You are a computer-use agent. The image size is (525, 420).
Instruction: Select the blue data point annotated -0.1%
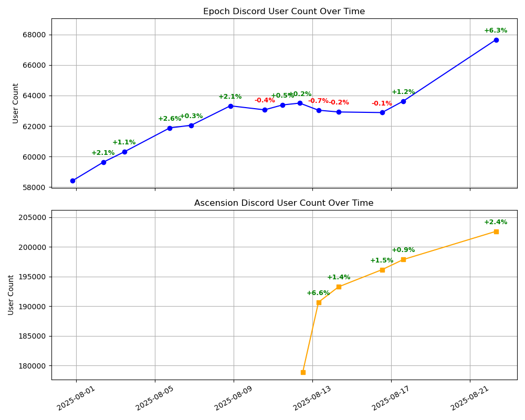click(382, 112)
